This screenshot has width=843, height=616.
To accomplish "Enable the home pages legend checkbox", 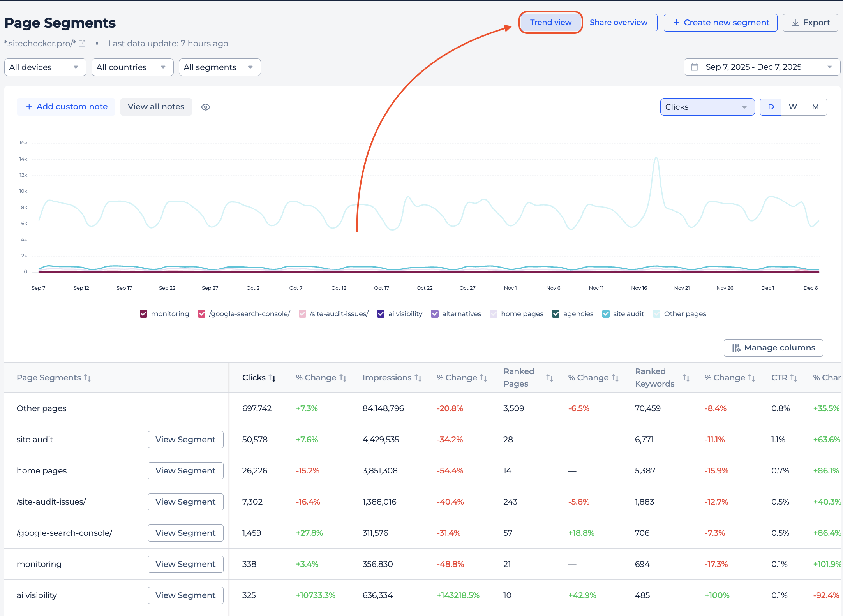I will coord(494,314).
